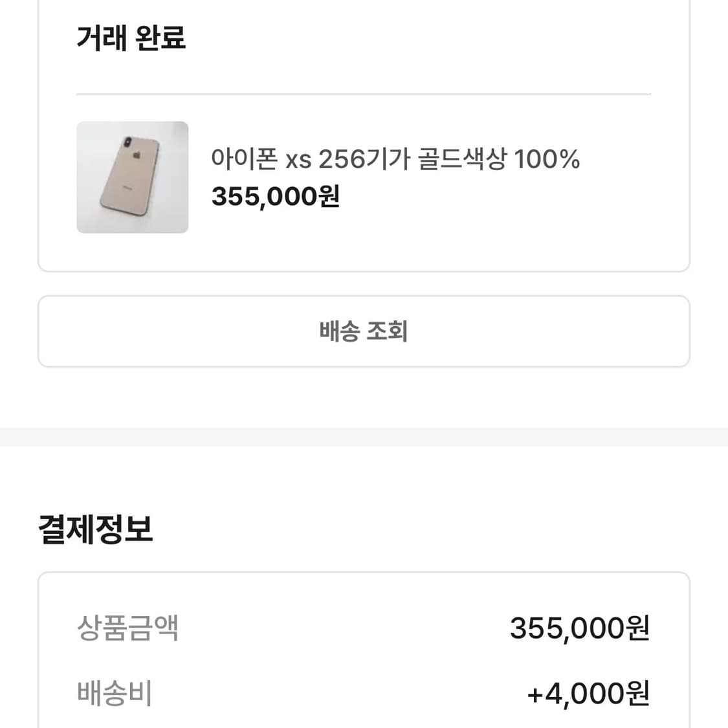The height and width of the screenshot is (728, 728).
Task: Open the completed transaction product card
Action: (364, 177)
